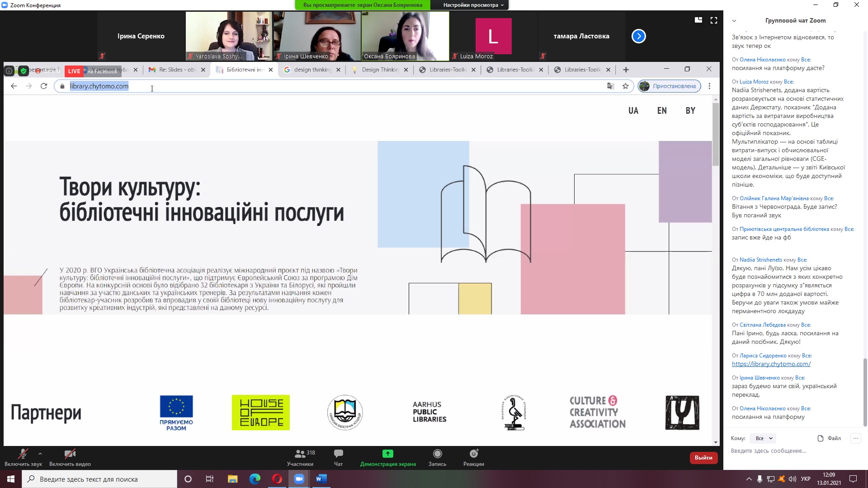Image resolution: width=868 pixels, height=488 pixels.
Task: Reload the shared browser page
Action: (44, 86)
